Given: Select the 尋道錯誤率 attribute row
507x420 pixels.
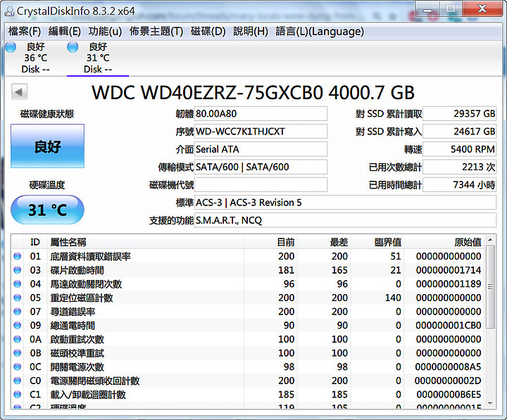Looking at the screenshot, I should tap(248, 312).
